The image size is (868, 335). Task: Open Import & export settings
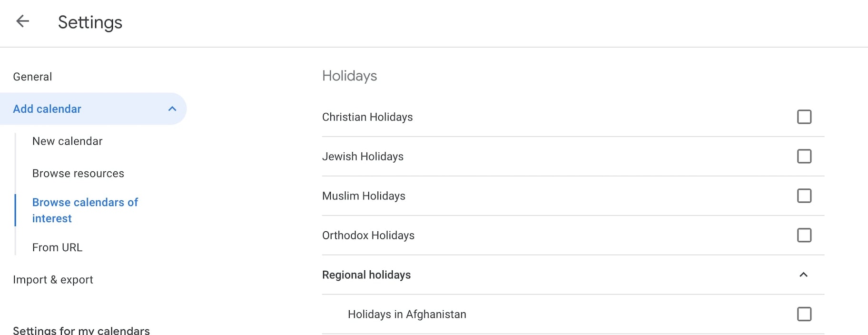tap(53, 280)
